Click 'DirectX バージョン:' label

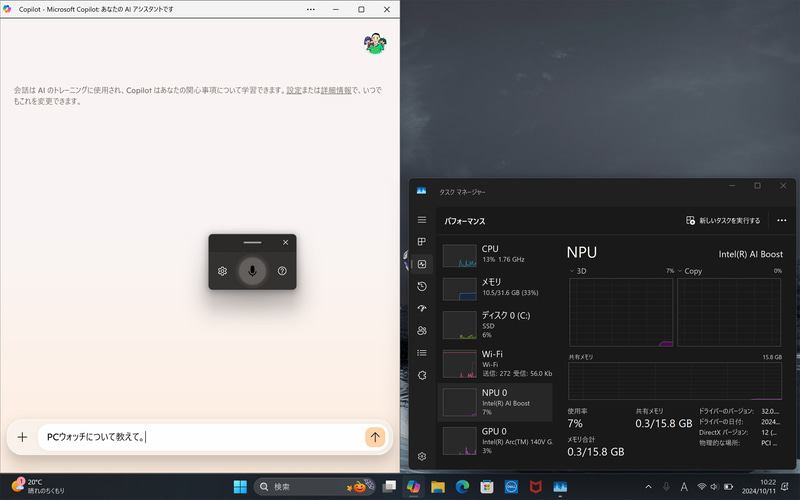723,432
